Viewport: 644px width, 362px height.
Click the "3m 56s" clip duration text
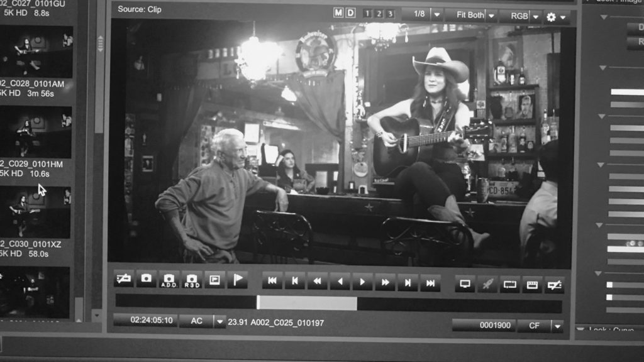40,94
